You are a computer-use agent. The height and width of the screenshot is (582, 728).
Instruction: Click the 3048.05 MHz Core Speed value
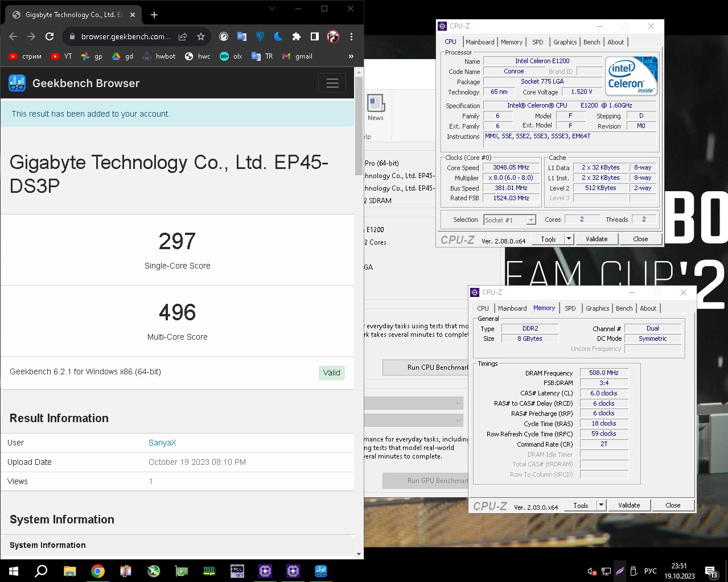click(511, 167)
